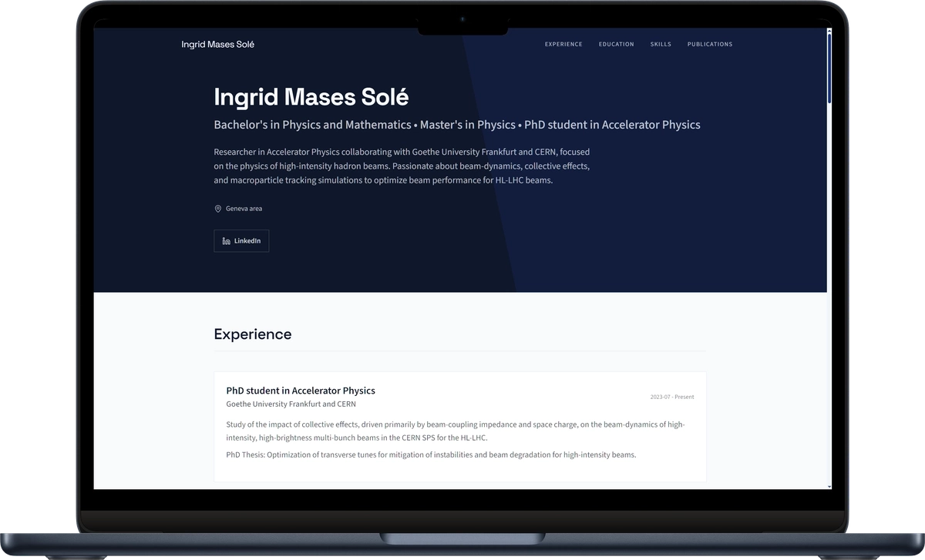Click the 2023-07 - Present date range

coord(671,397)
